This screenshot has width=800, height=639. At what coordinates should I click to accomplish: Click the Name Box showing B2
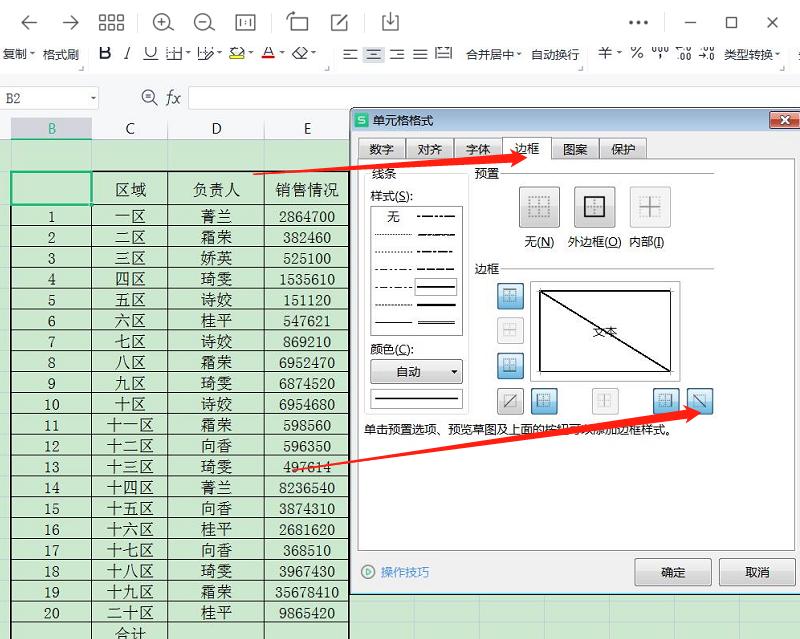pos(40,98)
